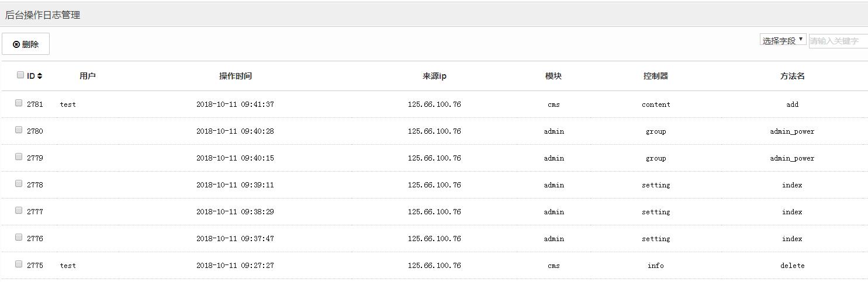
Task: Click the user test in row 2781
Action: pos(68,105)
